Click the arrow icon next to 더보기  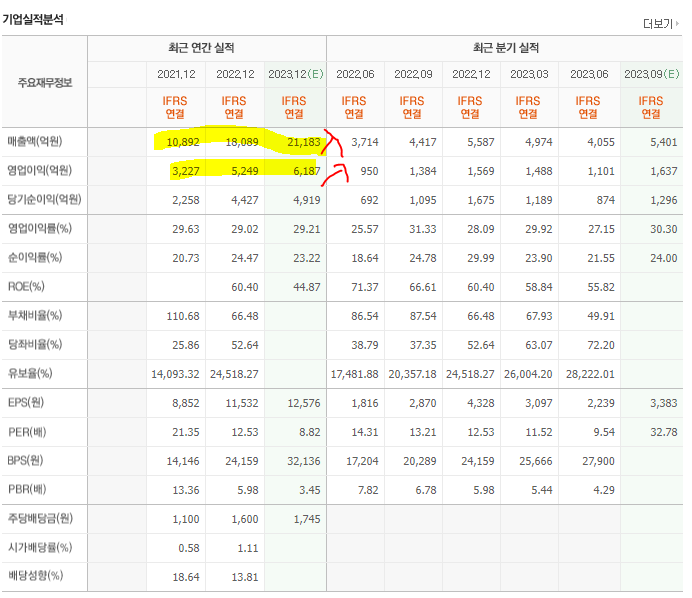pyautogui.click(x=677, y=23)
